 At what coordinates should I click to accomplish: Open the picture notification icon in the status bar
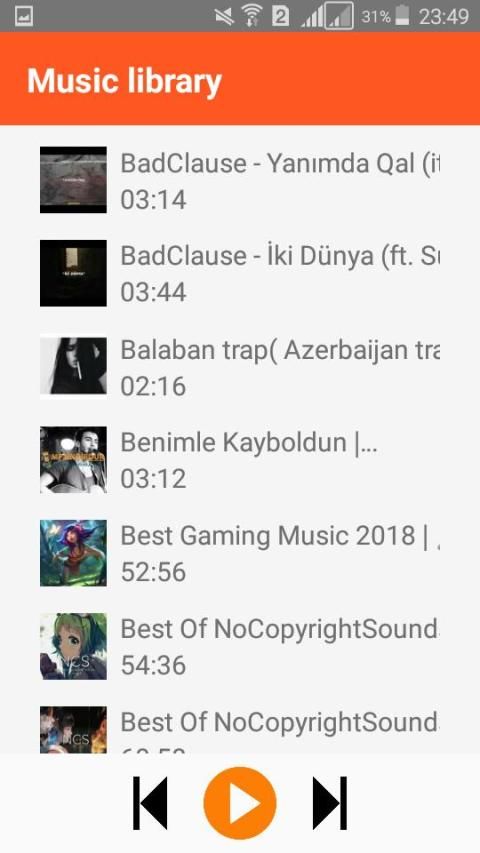click(23, 16)
